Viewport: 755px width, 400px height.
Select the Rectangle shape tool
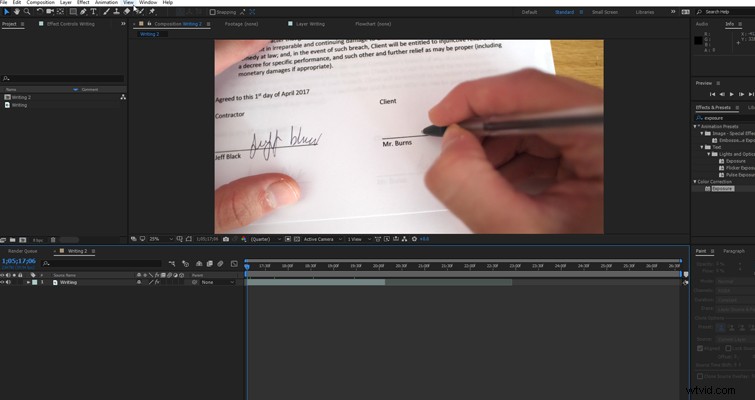point(73,12)
